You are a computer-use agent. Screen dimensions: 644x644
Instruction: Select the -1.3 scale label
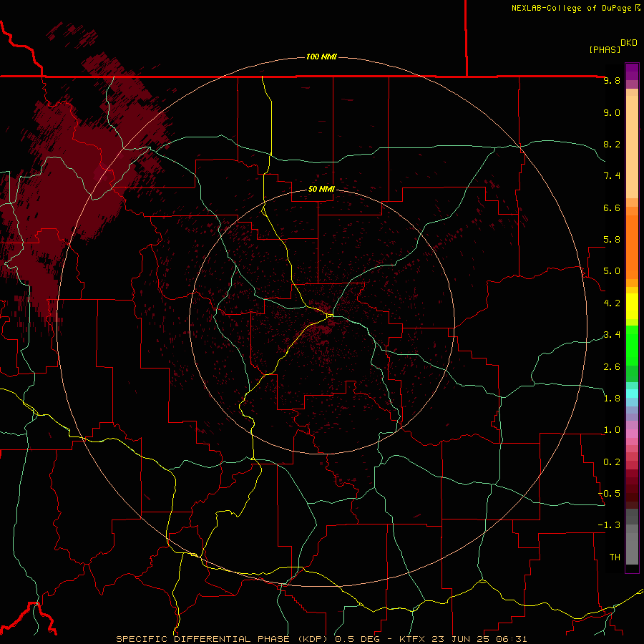tap(609, 525)
